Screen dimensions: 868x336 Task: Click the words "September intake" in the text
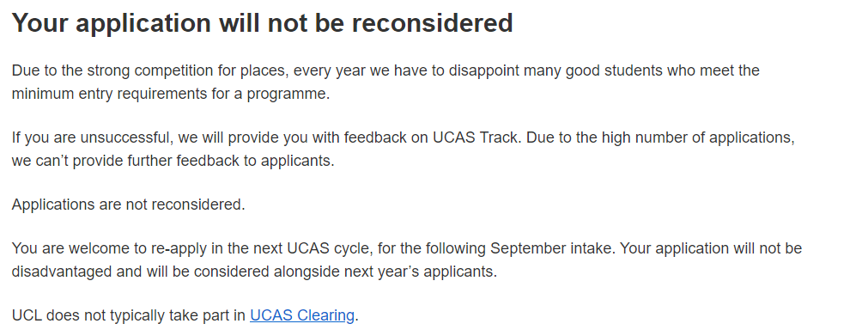(x=551, y=247)
